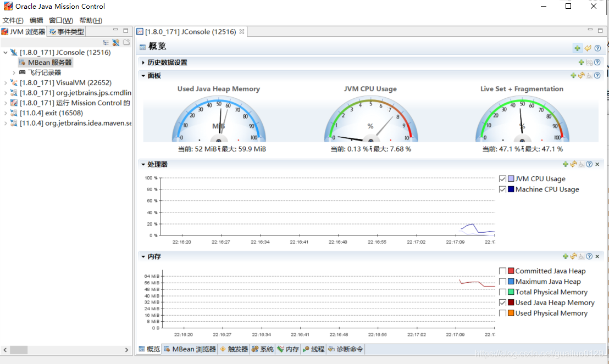The width and height of the screenshot is (609, 364).
Task: Click the add dial plus icon in 面板 section
Action: pos(573,75)
